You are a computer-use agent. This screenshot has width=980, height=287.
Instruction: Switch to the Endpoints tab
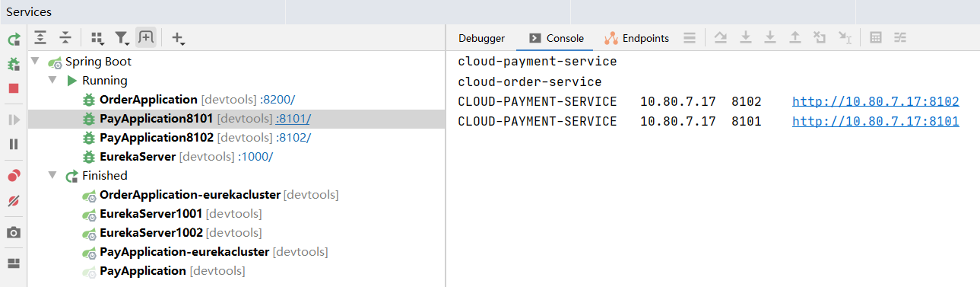637,38
